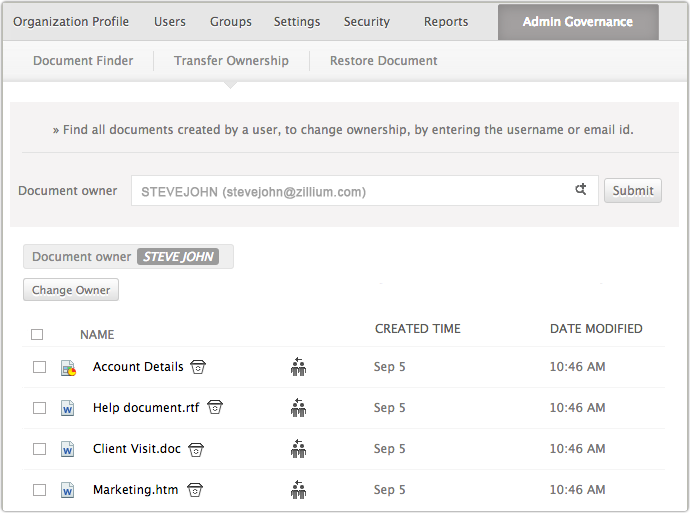Viewport: 691px width, 514px height.
Task: Click the search user icon in owner field
Action: [x=581, y=190]
